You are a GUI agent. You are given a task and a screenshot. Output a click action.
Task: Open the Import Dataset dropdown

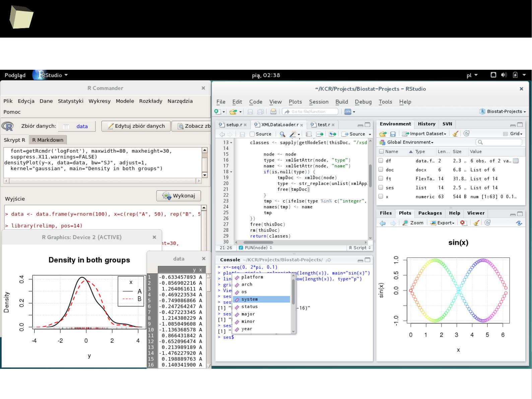pos(424,134)
